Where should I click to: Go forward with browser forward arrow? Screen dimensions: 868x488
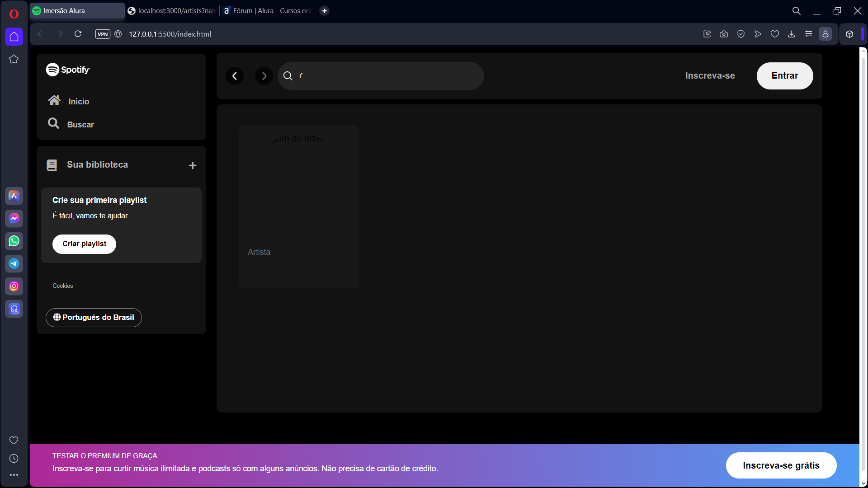pyautogui.click(x=60, y=34)
